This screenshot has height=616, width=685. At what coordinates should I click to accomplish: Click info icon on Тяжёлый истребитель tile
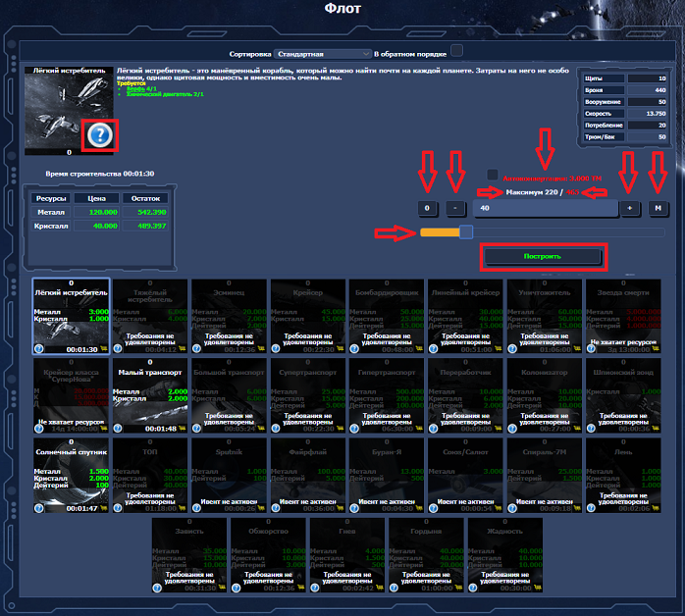[x=118, y=347]
